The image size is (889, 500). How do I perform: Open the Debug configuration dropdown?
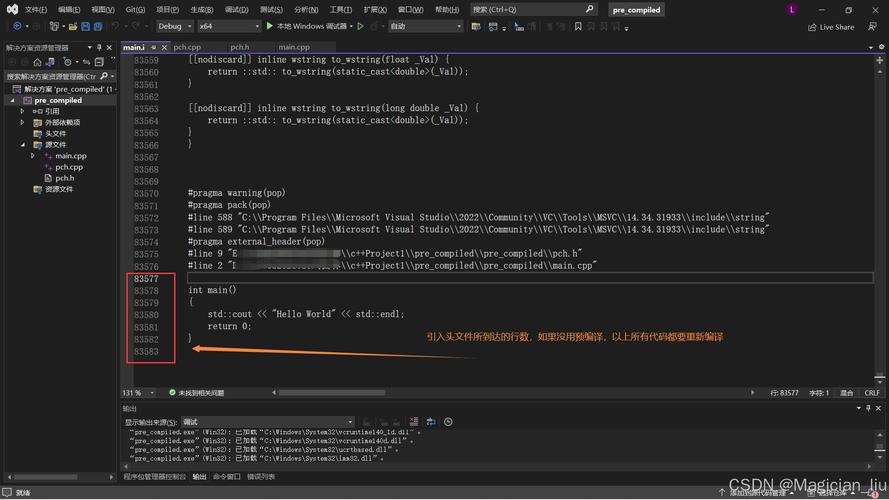point(174,26)
